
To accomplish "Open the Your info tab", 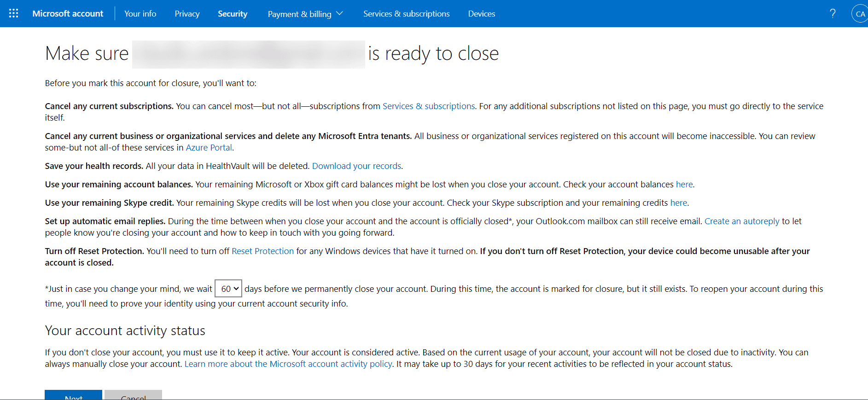I will click(140, 13).
